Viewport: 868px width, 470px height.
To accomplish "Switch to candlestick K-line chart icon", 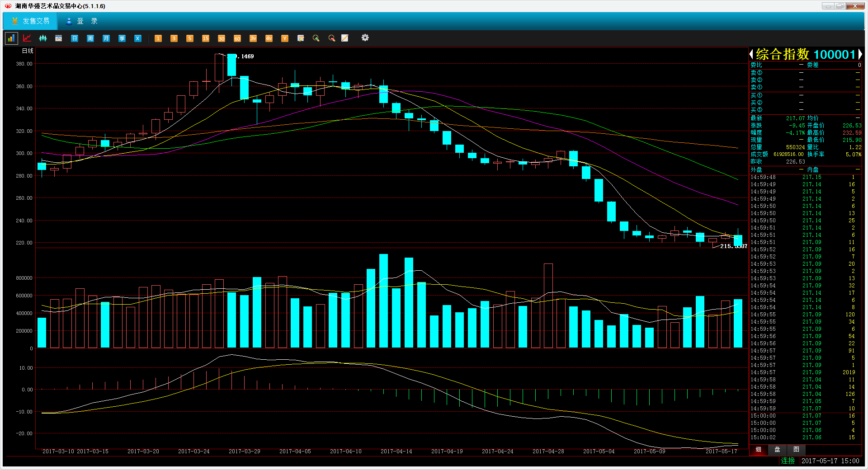I will 43,38.
